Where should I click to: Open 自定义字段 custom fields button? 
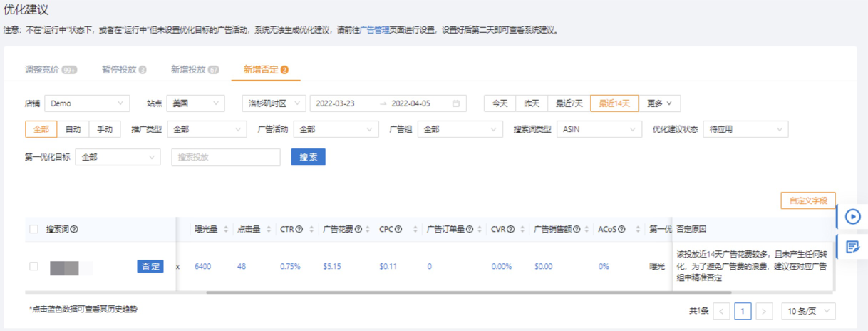(808, 201)
